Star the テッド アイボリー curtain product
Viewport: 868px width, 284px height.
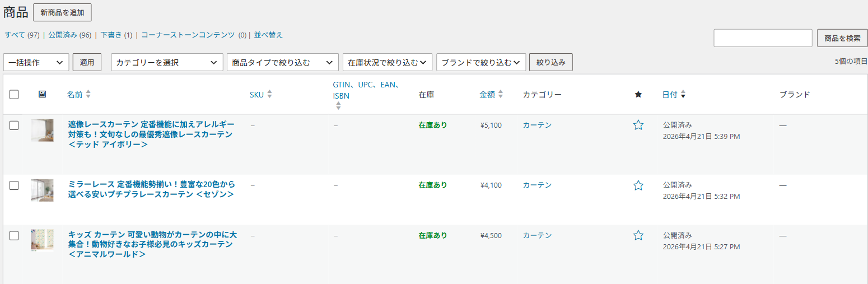point(638,125)
